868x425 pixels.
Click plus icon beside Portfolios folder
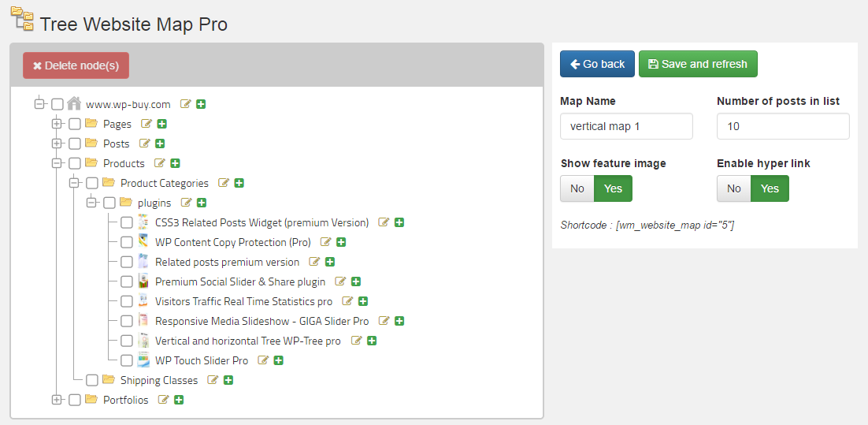(x=179, y=400)
